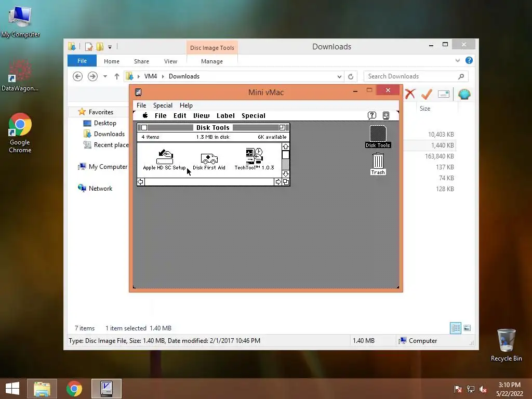This screenshot has width=532, height=399.
Task: Click Windows Start button
Action: 12,389
